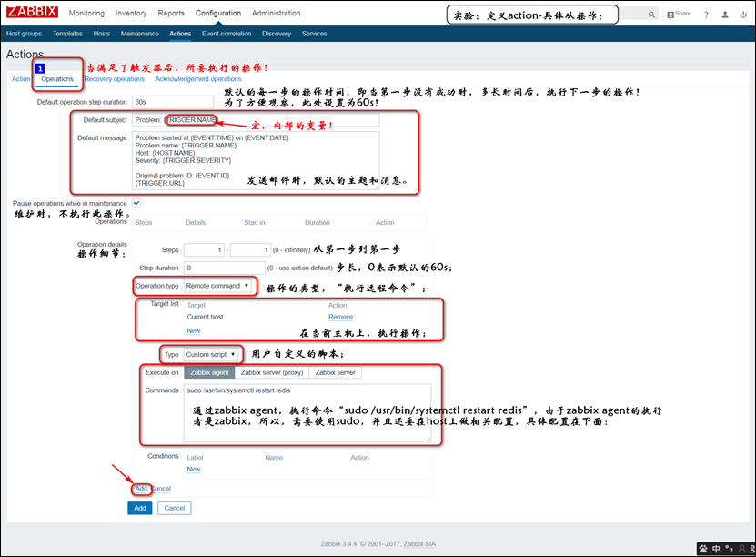Switch to the Acknowledgement operations tab
Image resolution: width=756 pixels, height=557 pixels.
[x=198, y=78]
